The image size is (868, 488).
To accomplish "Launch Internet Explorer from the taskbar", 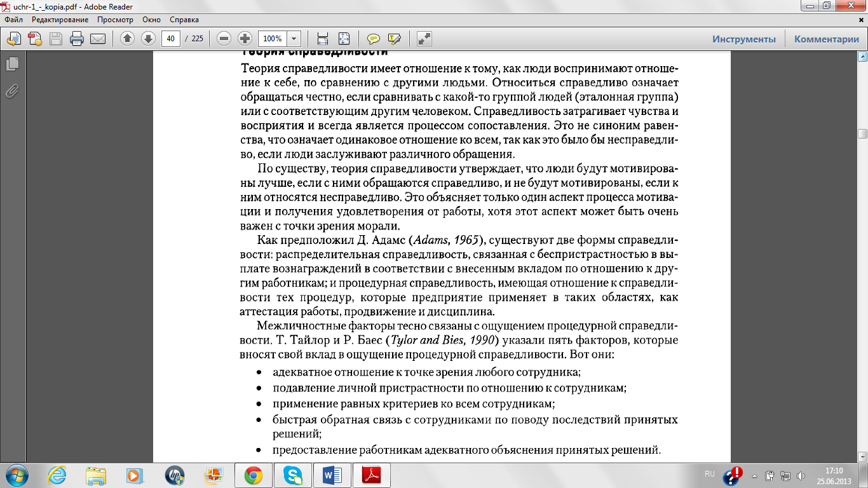I will (57, 475).
